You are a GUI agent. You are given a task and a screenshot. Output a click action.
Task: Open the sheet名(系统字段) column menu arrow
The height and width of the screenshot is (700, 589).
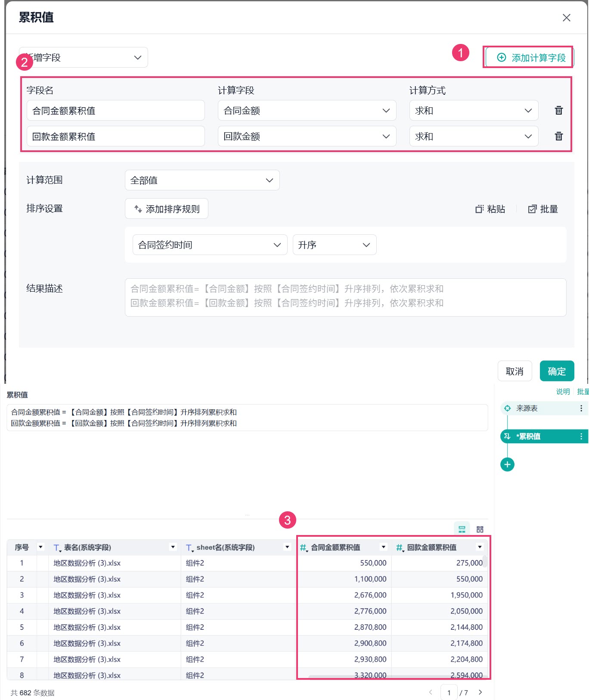[287, 547]
